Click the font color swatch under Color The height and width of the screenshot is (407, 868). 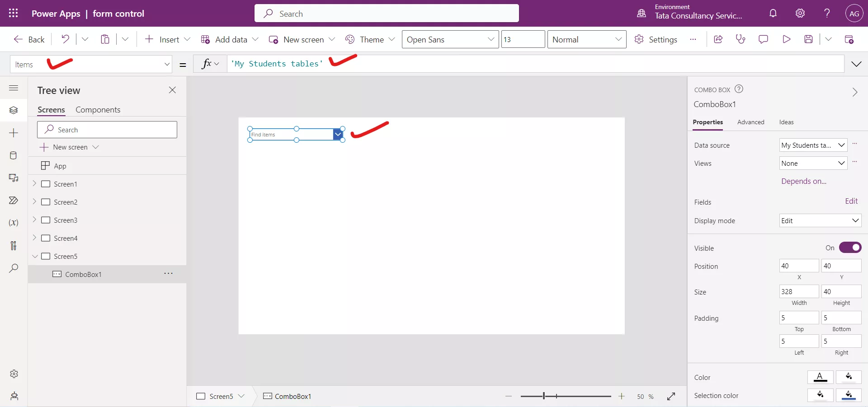(x=821, y=377)
